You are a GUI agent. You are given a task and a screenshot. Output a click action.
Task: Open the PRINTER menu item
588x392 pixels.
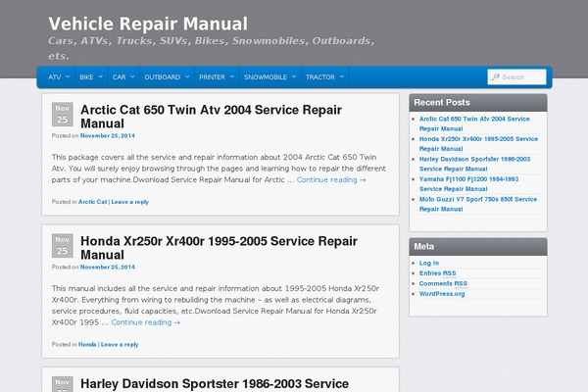[213, 76]
